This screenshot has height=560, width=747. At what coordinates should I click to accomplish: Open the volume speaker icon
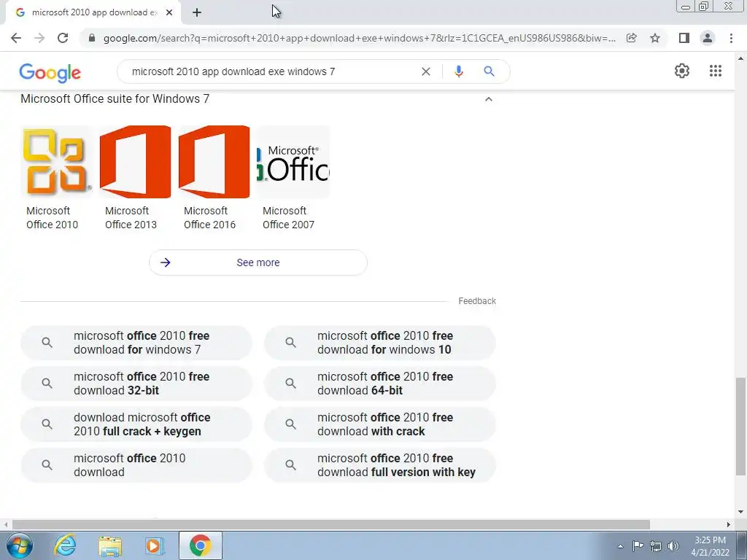click(673, 545)
